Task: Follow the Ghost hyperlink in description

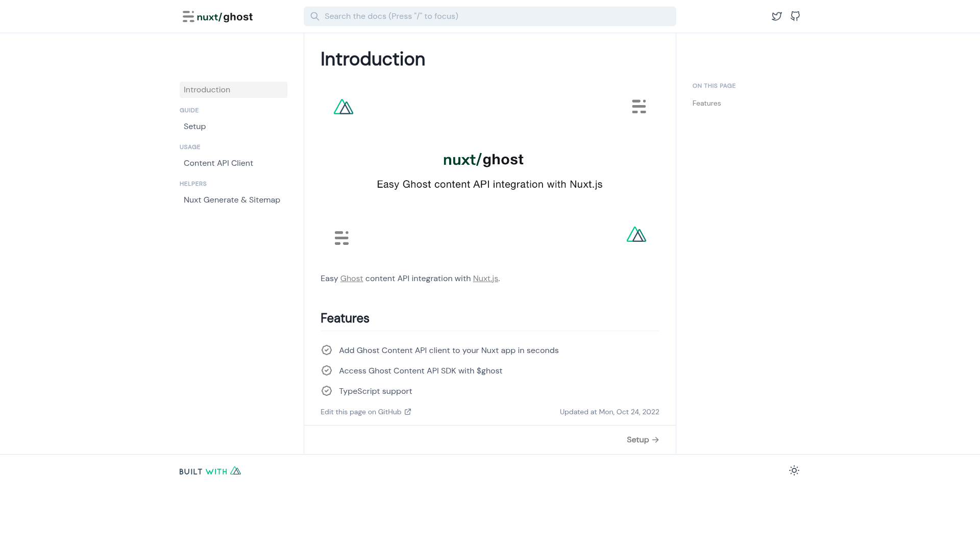Action: point(352,279)
